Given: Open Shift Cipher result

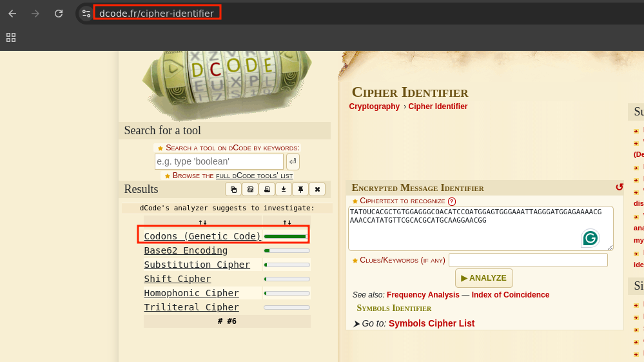Looking at the screenshot, I should pos(177,279).
